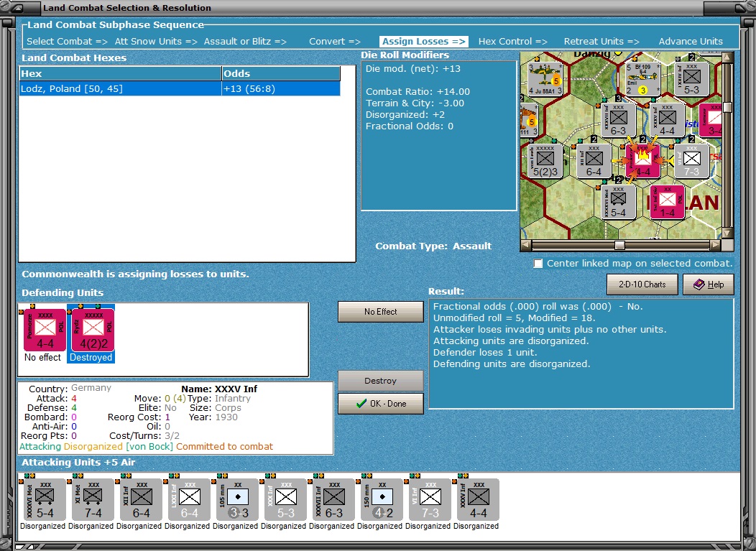Open the 2-D-10 Charts
Screen dimensions: 756x551
click(642, 284)
